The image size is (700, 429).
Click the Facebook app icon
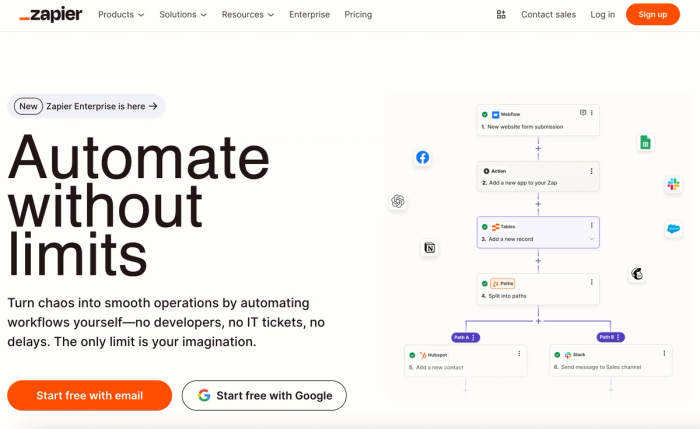pyautogui.click(x=422, y=157)
